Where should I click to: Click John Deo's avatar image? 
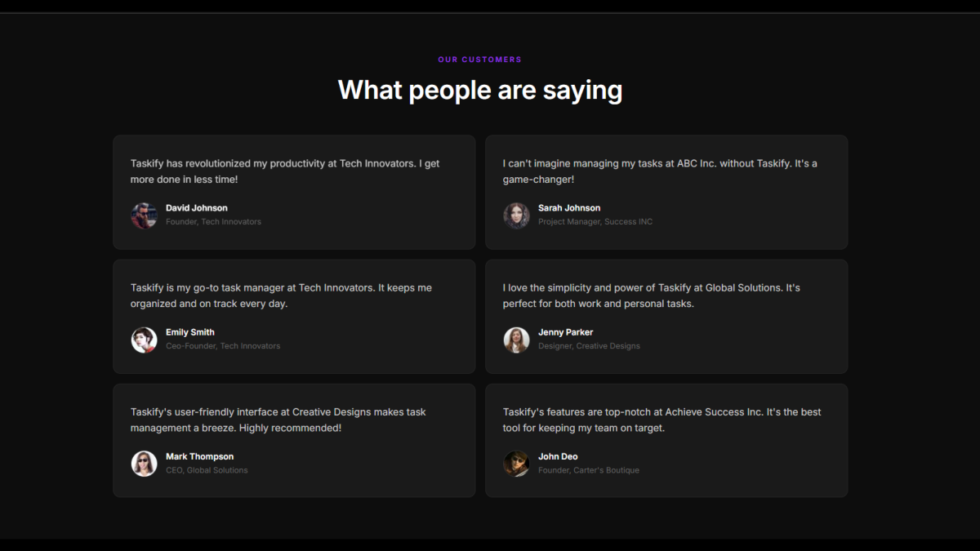pos(516,464)
